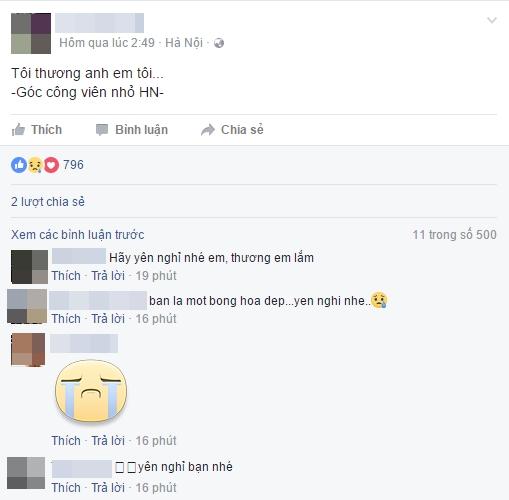Image resolution: width=509 pixels, height=500 pixels.
Task: Click the Bình luận speech bubble icon
Action: [102, 130]
